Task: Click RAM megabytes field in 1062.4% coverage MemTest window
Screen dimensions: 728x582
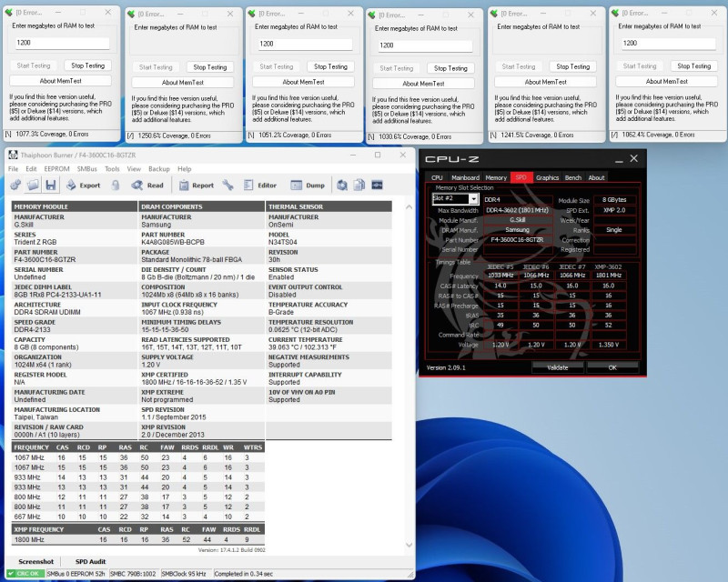Action: [668, 43]
